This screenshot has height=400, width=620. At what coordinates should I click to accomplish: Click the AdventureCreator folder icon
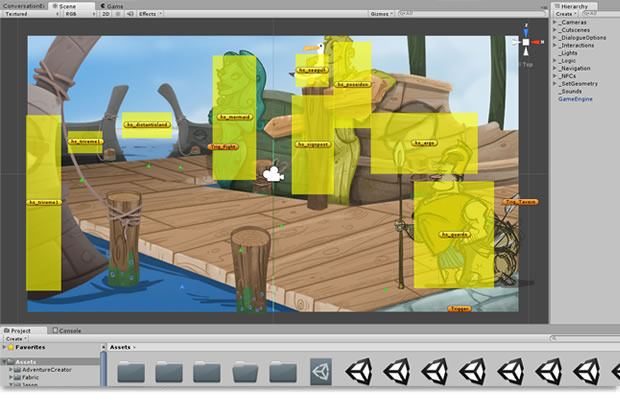(17, 370)
